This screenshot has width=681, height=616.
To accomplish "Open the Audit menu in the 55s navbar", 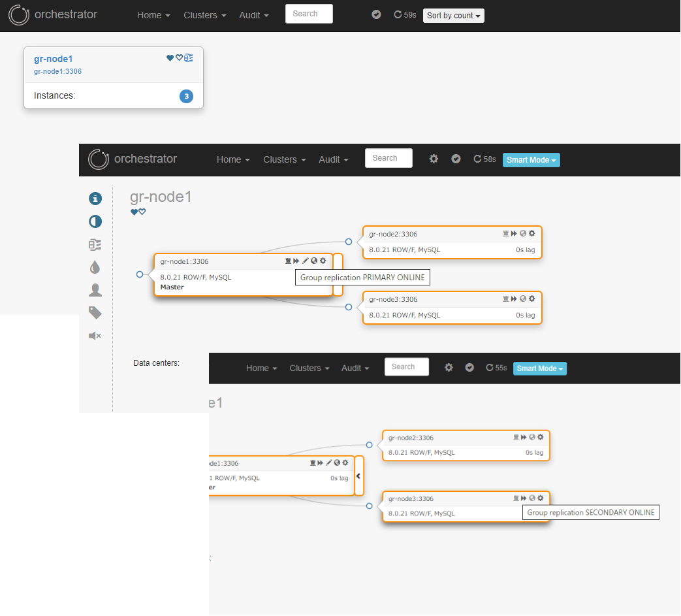I will coord(355,368).
